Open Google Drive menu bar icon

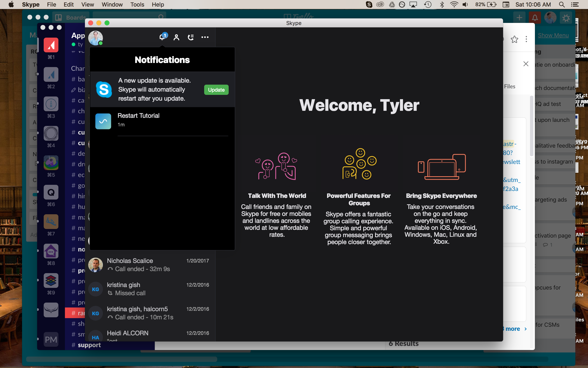392,4
